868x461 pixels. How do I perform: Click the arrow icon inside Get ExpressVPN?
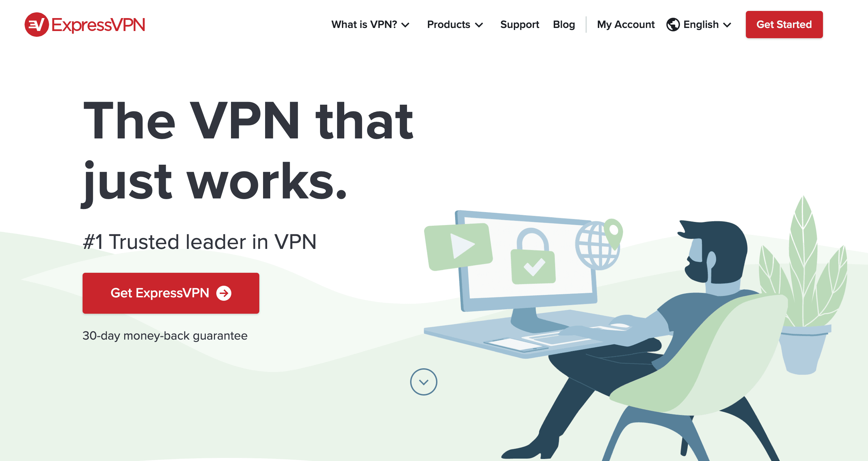coord(224,293)
